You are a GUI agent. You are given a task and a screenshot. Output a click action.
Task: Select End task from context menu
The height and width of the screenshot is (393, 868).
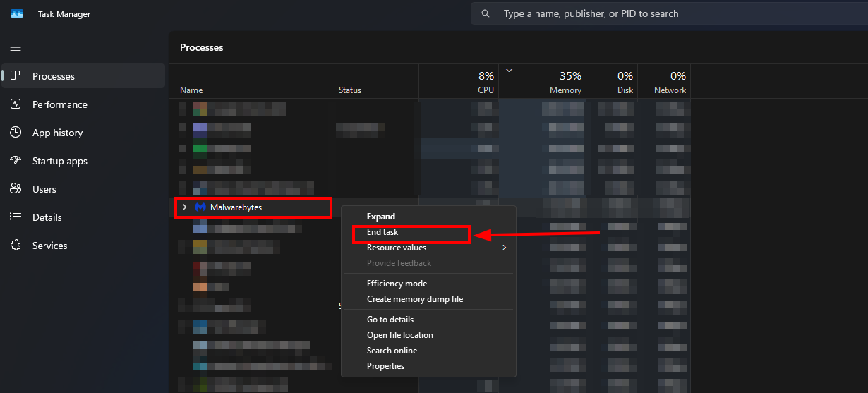(382, 232)
